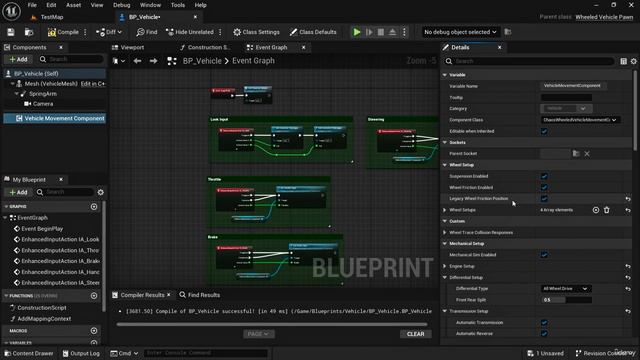Delete all Wheel Setups array elements
640x360 pixels.
coord(607,210)
